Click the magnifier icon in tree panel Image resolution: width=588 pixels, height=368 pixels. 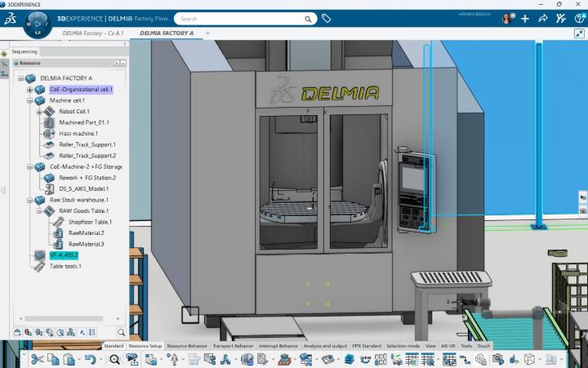[121, 332]
